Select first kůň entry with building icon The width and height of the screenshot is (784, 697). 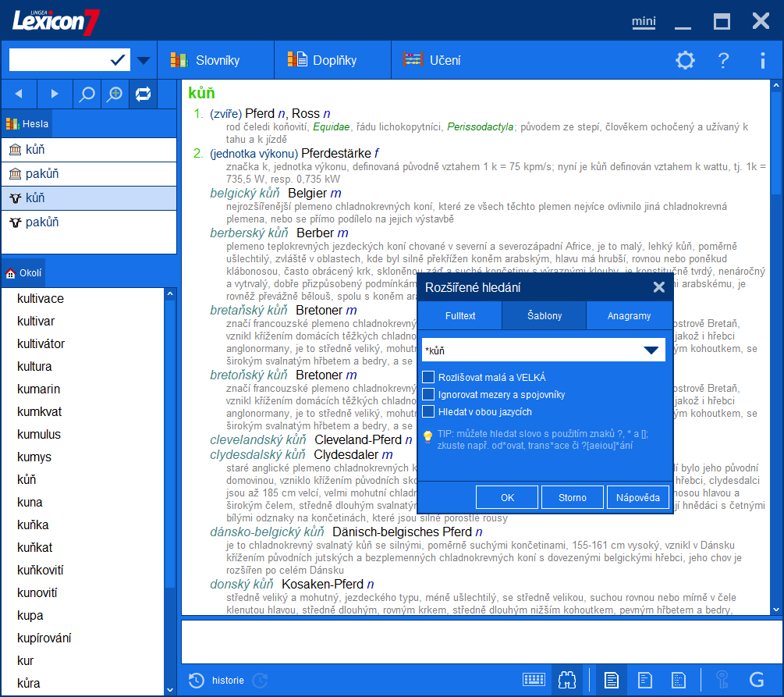tap(89, 150)
